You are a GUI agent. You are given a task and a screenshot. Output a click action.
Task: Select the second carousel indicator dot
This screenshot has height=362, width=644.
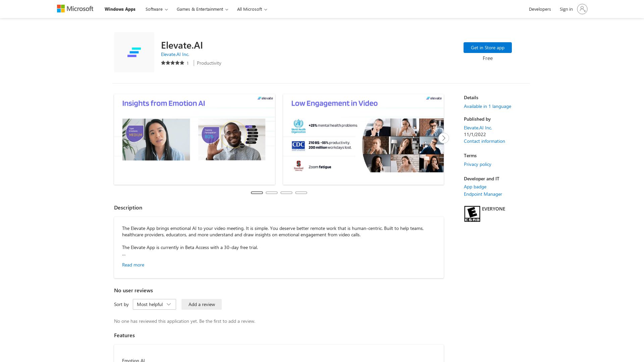(272, 193)
